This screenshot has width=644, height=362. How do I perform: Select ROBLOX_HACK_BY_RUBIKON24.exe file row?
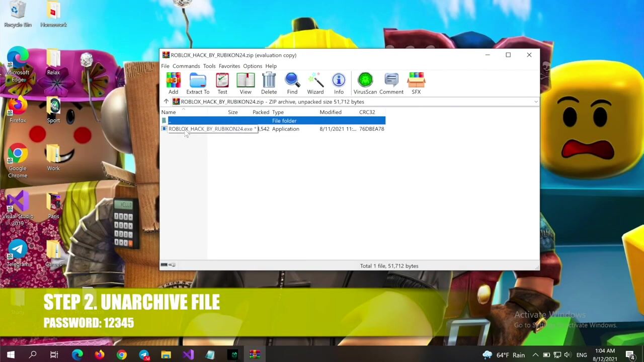[x=273, y=129]
